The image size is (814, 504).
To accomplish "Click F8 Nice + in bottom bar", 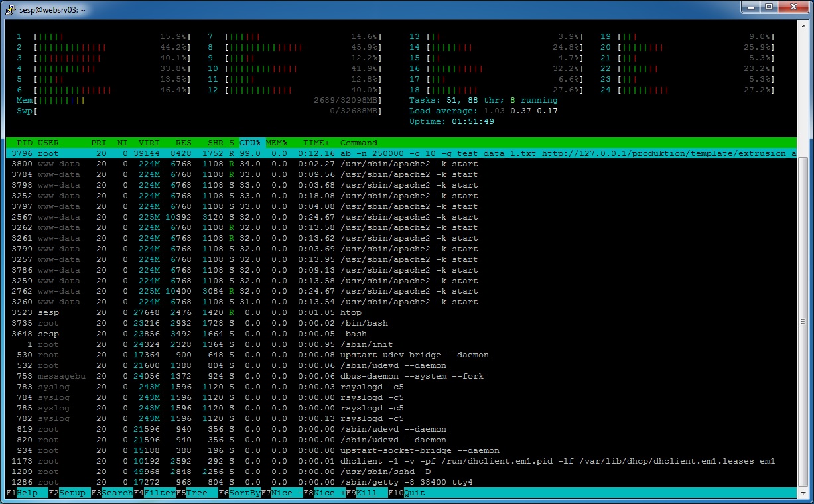I will click(324, 493).
